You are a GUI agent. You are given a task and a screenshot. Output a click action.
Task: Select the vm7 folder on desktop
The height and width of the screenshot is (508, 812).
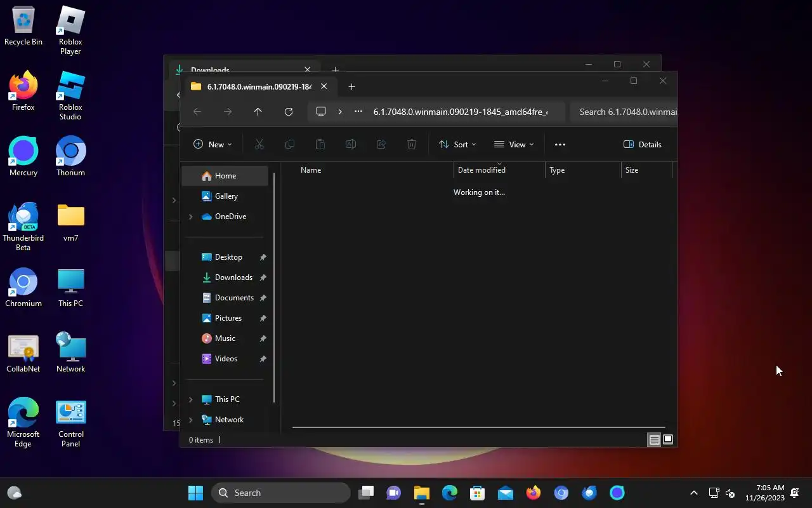pos(70,222)
